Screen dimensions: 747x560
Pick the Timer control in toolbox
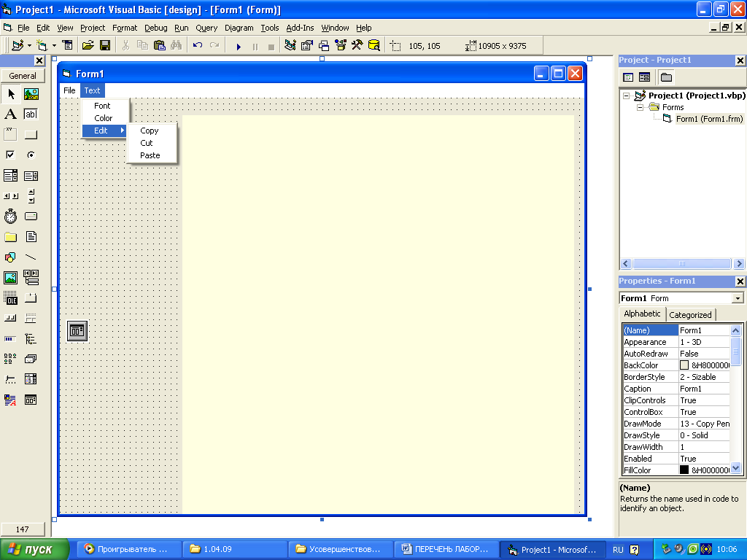tap(10, 217)
